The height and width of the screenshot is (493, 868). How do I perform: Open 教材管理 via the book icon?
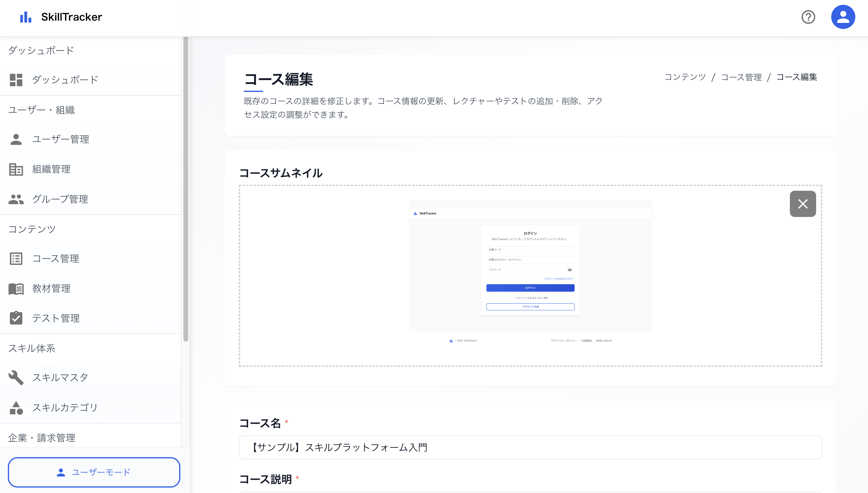point(16,288)
